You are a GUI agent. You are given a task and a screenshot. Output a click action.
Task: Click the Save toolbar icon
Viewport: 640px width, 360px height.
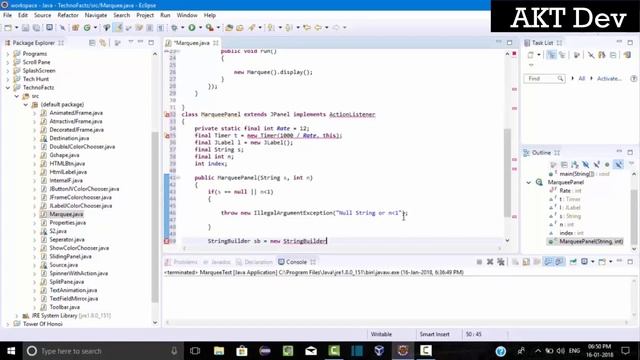25,27
